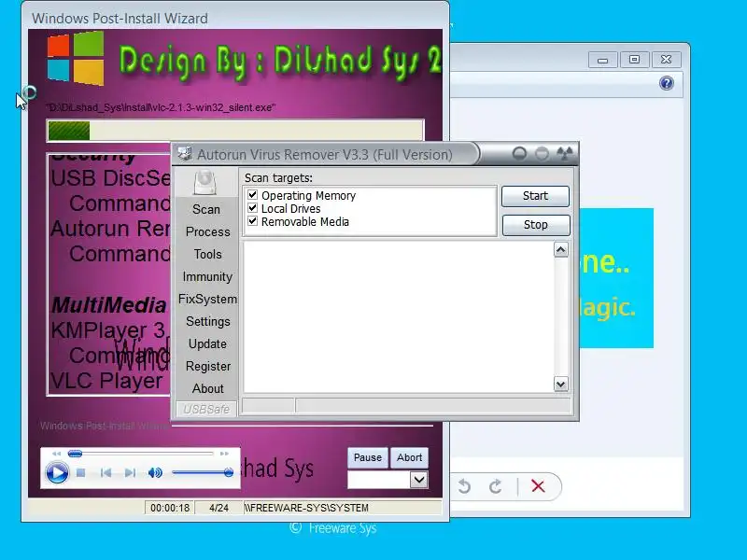Stop the virus scan

coord(535,225)
